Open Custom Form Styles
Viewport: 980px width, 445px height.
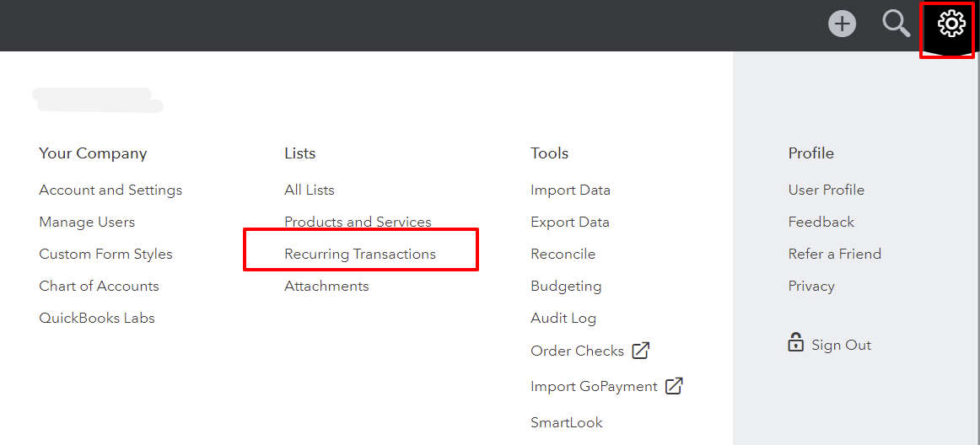[x=105, y=254]
